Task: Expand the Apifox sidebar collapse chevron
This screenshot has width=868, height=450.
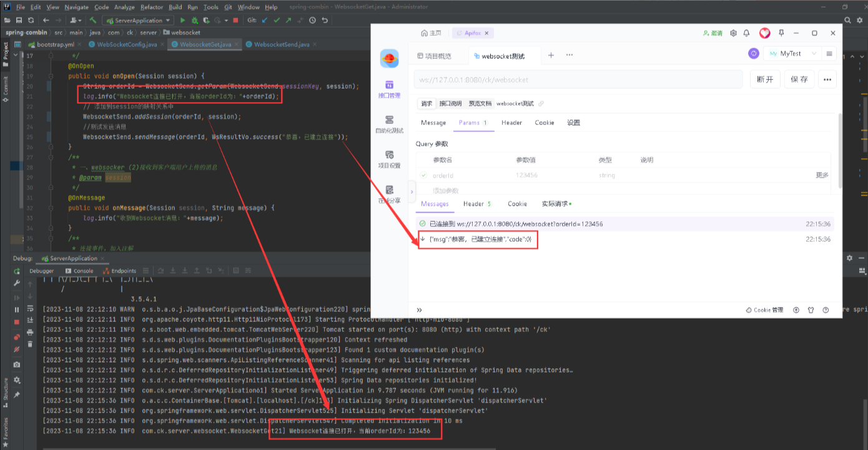Action: [x=412, y=191]
